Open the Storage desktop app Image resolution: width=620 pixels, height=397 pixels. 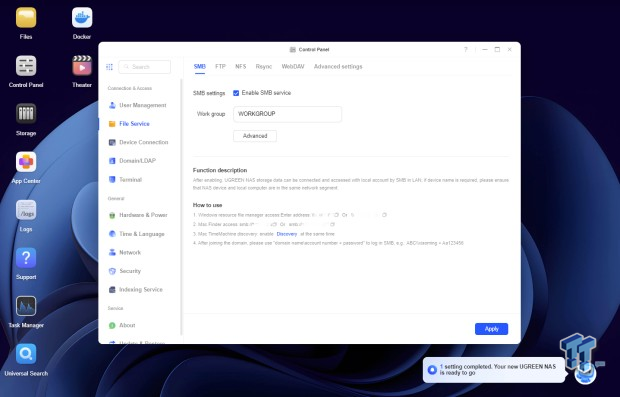click(x=26, y=114)
